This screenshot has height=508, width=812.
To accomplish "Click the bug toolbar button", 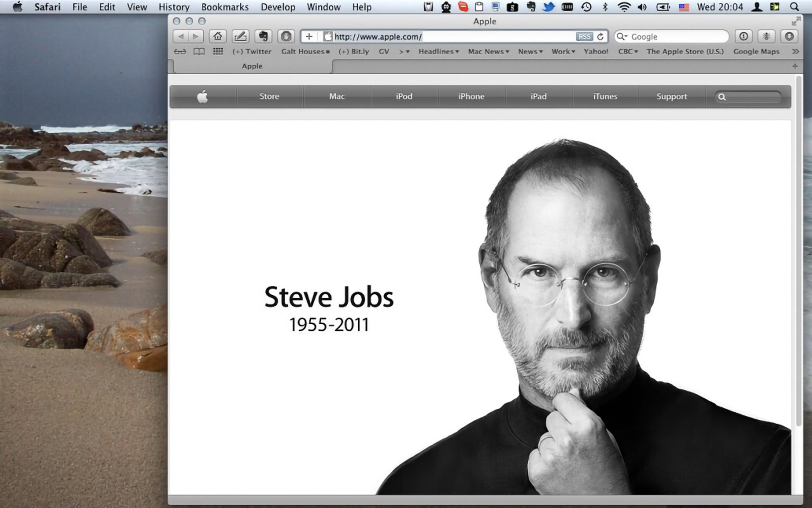I will pyautogui.click(x=766, y=36).
